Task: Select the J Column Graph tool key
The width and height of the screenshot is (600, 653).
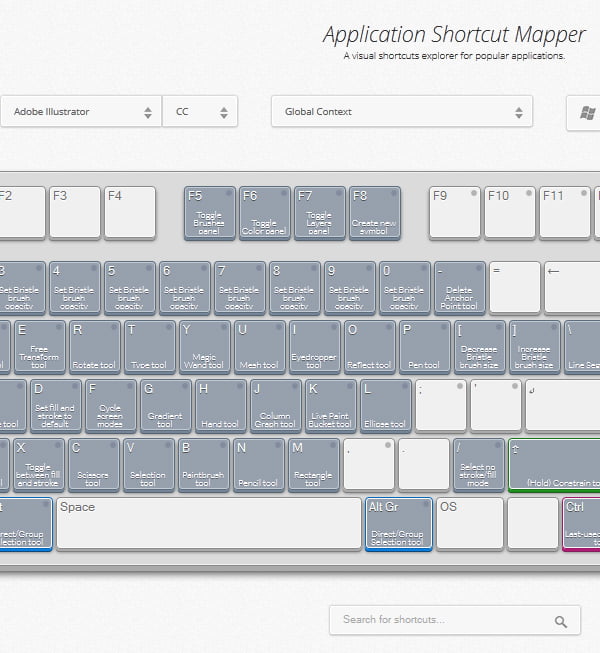Action: [276, 406]
